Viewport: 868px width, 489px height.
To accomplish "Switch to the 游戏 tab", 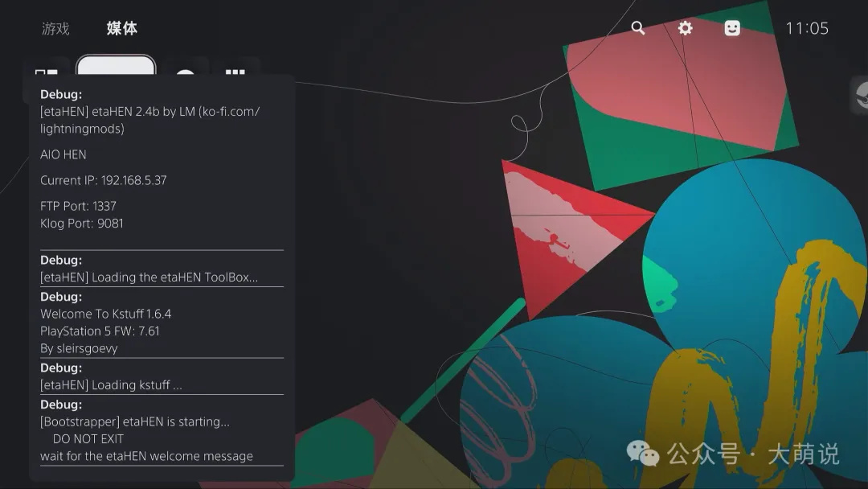I will pyautogui.click(x=55, y=28).
